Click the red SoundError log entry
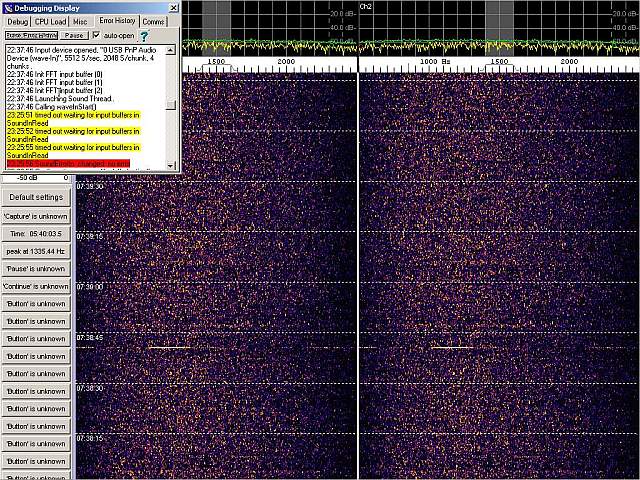The height and width of the screenshot is (480, 640). (x=68, y=163)
